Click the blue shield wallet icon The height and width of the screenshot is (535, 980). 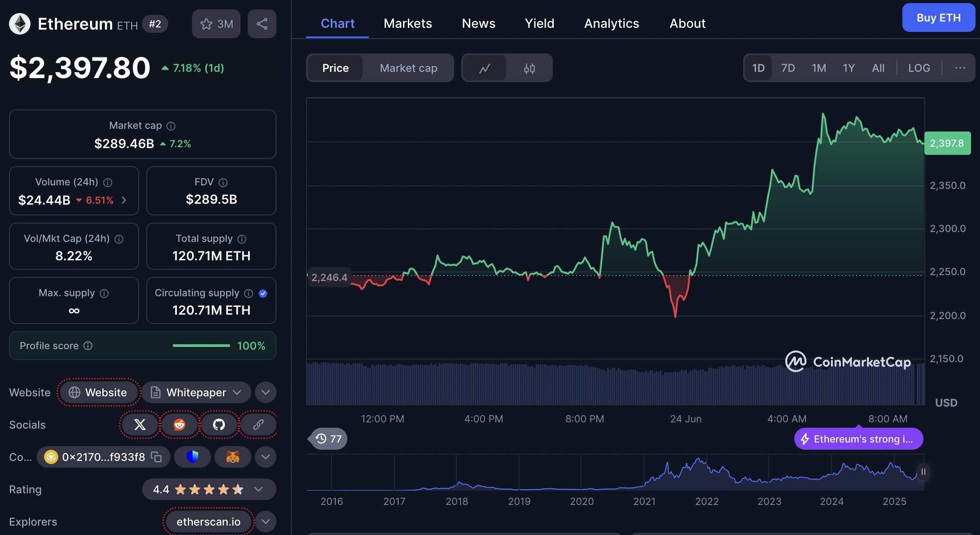[192, 457]
